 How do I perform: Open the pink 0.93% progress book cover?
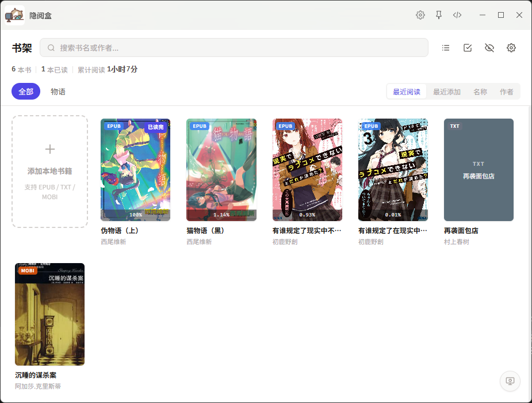coord(307,170)
